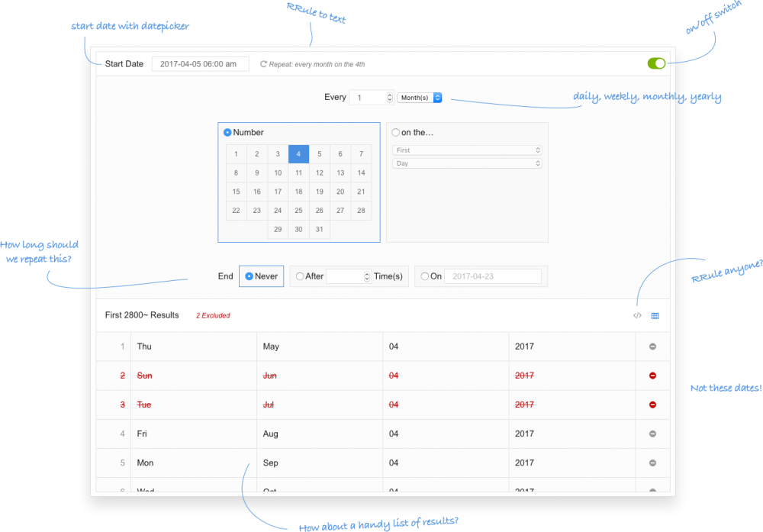Click the 'Sep' cell in row 5
763x532 pixels.
click(320, 463)
